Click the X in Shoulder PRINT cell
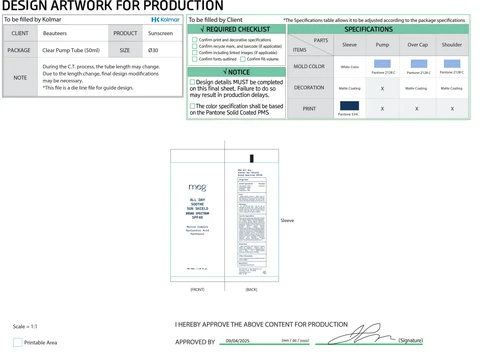 pos(452,109)
